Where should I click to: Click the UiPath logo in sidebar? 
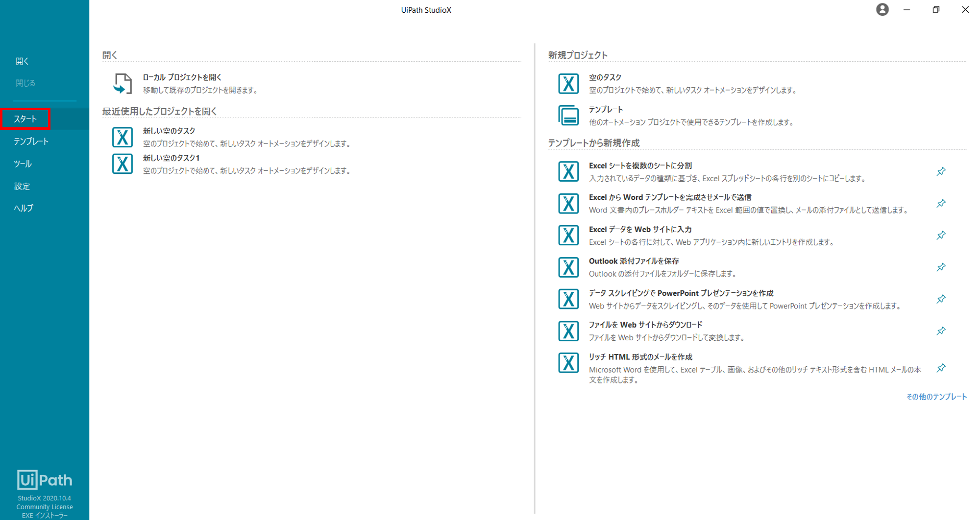tap(45, 480)
